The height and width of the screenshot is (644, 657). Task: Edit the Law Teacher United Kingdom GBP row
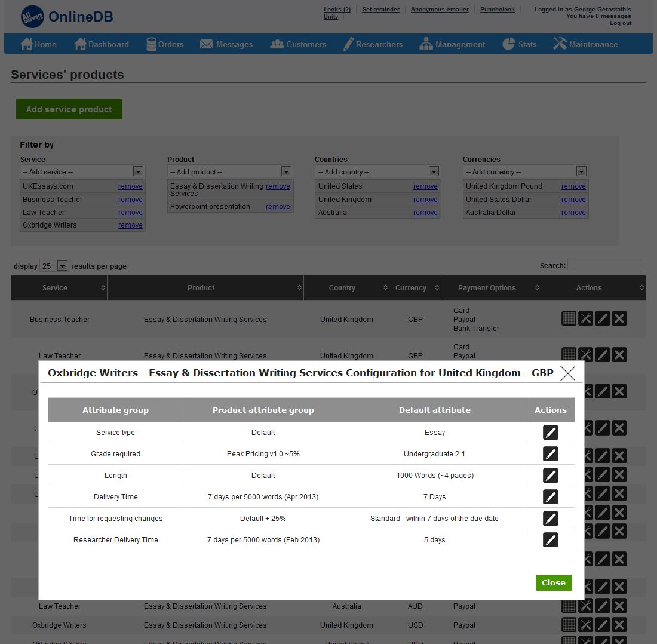click(x=602, y=354)
